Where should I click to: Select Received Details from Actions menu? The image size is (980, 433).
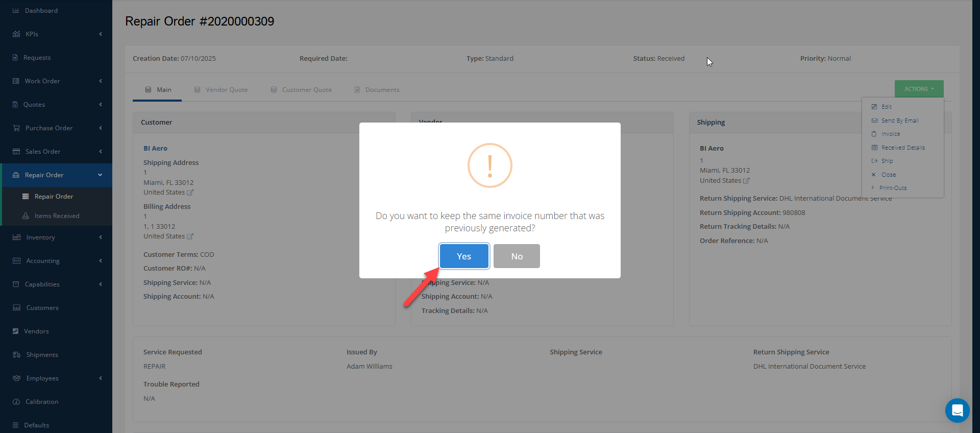(902, 148)
